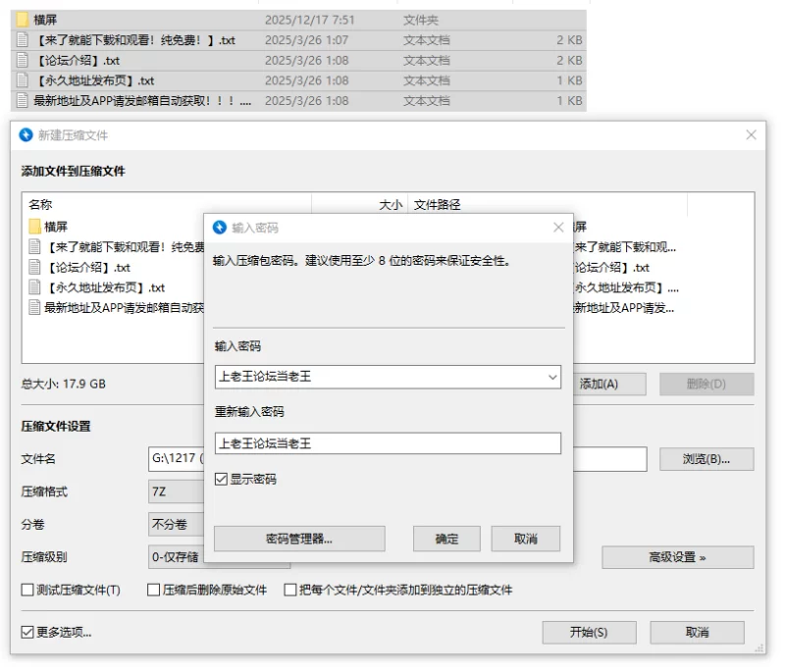
Task: Click 开始(S) to start compression
Action: pyautogui.click(x=590, y=633)
